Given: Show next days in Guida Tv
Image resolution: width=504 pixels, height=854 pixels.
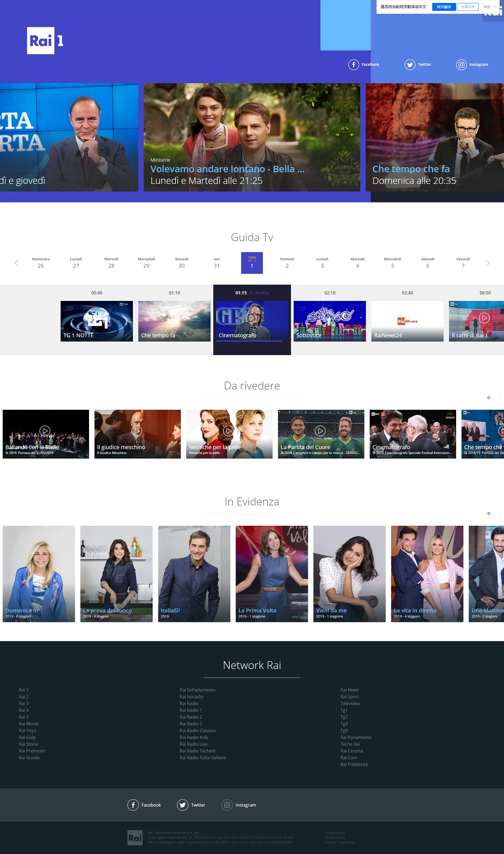Looking at the screenshot, I should coord(488,263).
